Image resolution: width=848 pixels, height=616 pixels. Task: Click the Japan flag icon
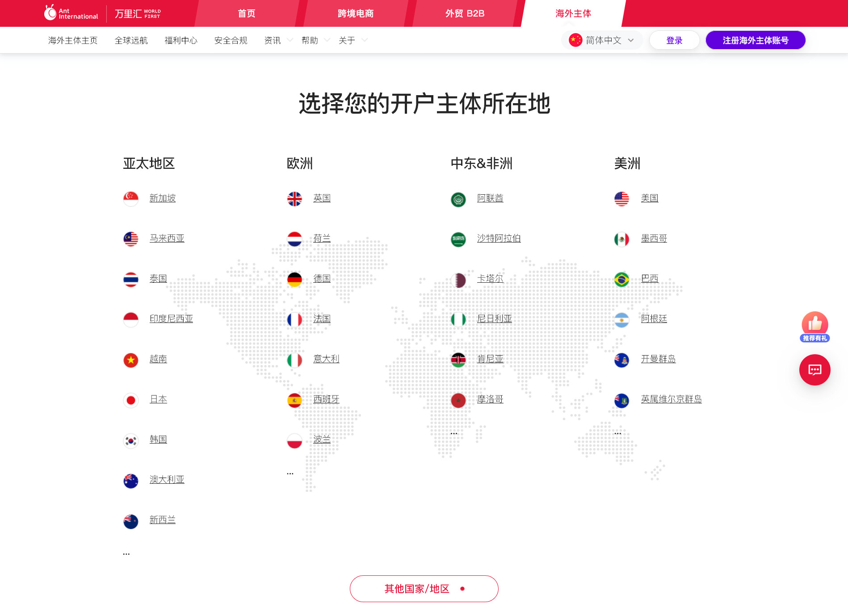click(131, 400)
